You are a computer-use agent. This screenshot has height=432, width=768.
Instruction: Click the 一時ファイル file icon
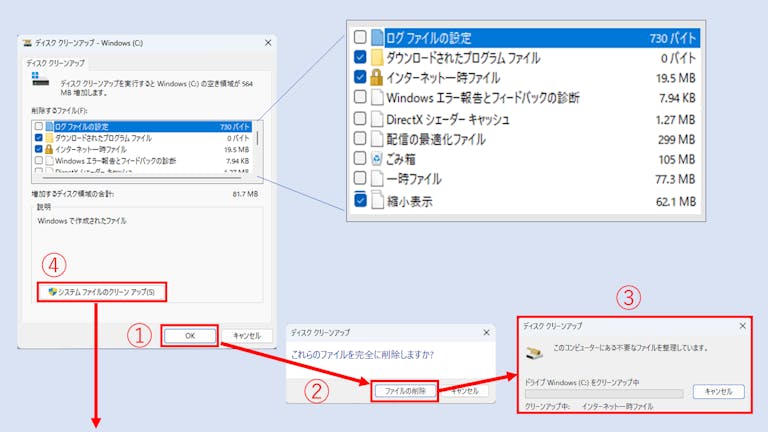pos(377,178)
